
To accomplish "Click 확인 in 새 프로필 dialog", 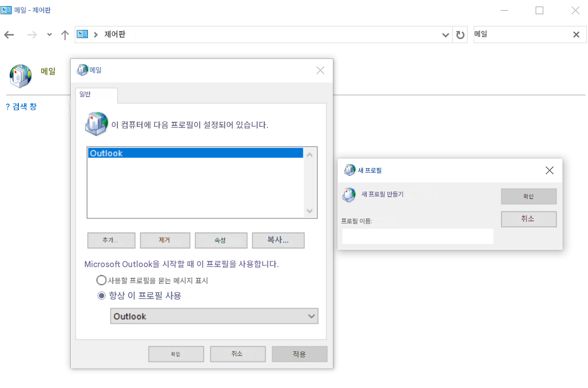I will click(x=529, y=197).
